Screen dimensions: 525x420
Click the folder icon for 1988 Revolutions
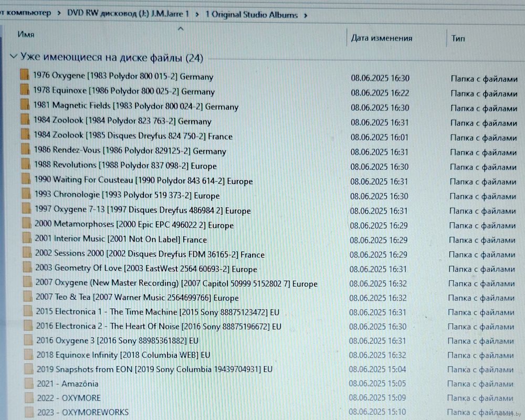(x=26, y=164)
